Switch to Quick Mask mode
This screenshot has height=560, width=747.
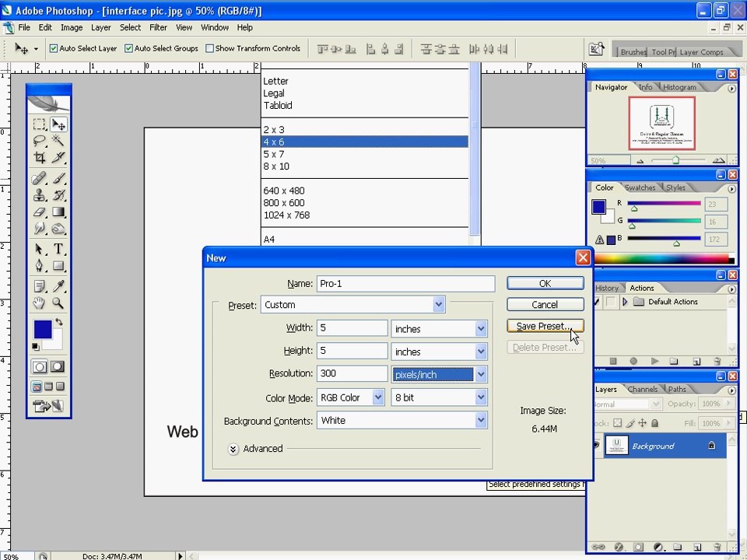pyautogui.click(x=58, y=366)
